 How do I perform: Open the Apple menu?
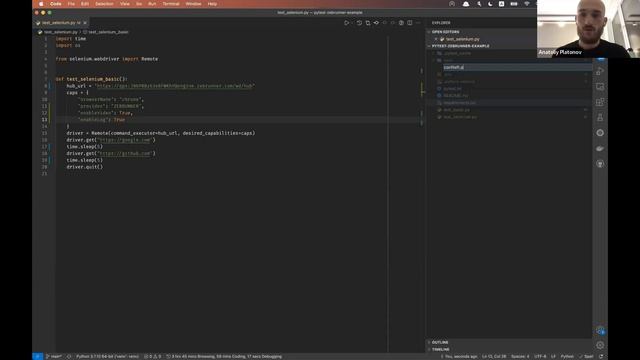pyautogui.click(x=41, y=4)
